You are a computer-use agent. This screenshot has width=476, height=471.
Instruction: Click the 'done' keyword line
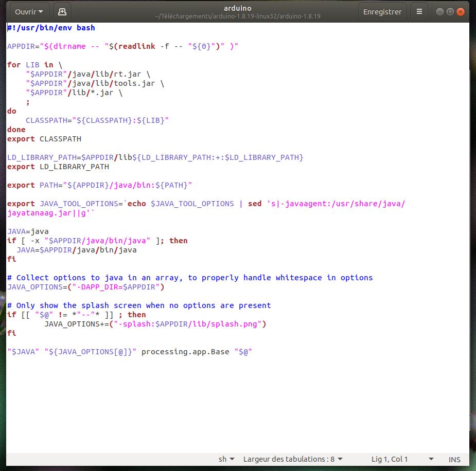point(16,130)
